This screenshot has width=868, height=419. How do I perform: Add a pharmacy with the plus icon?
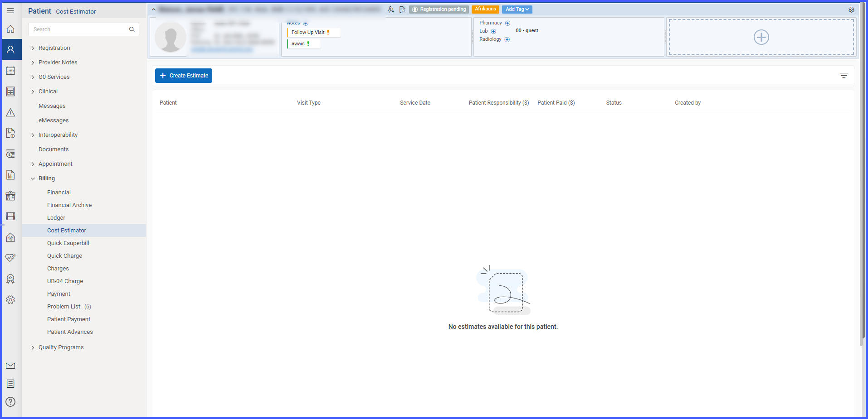point(507,23)
